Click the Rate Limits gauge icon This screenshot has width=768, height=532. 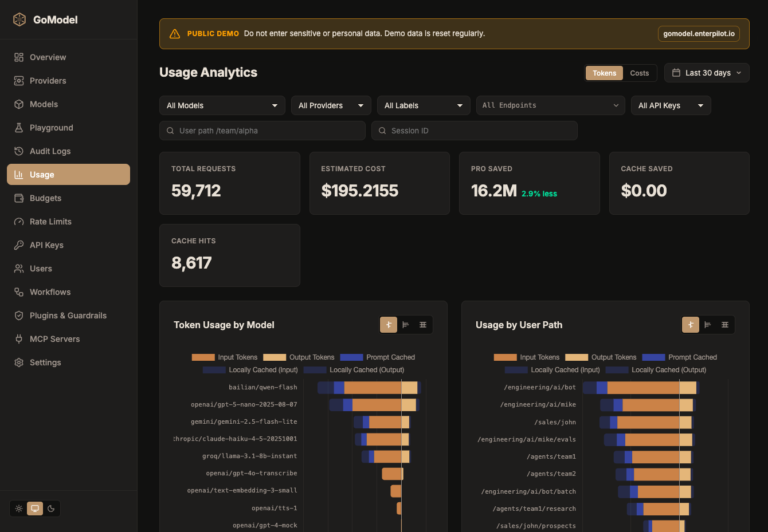point(19,222)
